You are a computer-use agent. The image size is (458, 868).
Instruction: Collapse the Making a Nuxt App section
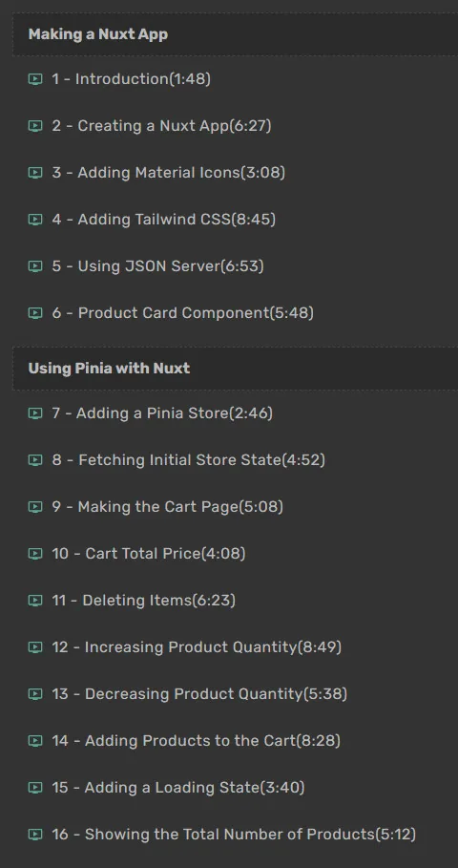pyautogui.click(x=235, y=34)
